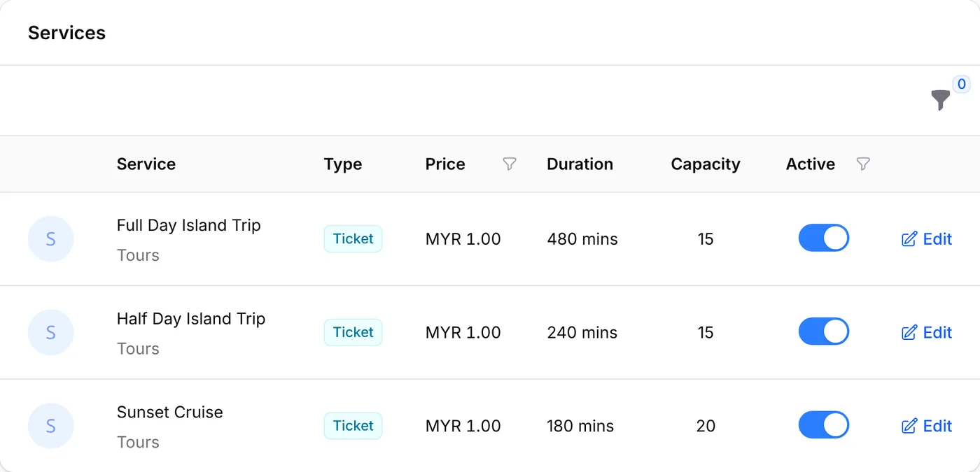Edit the Half Day Island Trip service

(927, 332)
